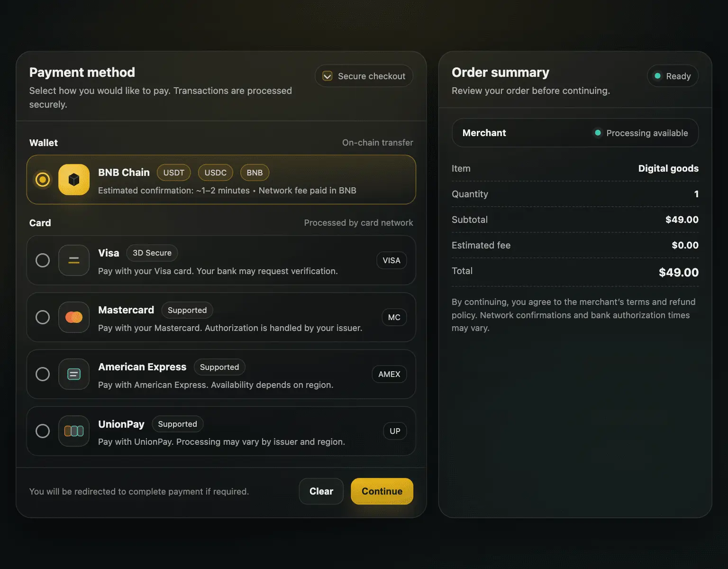Click the Ready status badge
The image size is (728, 569).
click(673, 76)
